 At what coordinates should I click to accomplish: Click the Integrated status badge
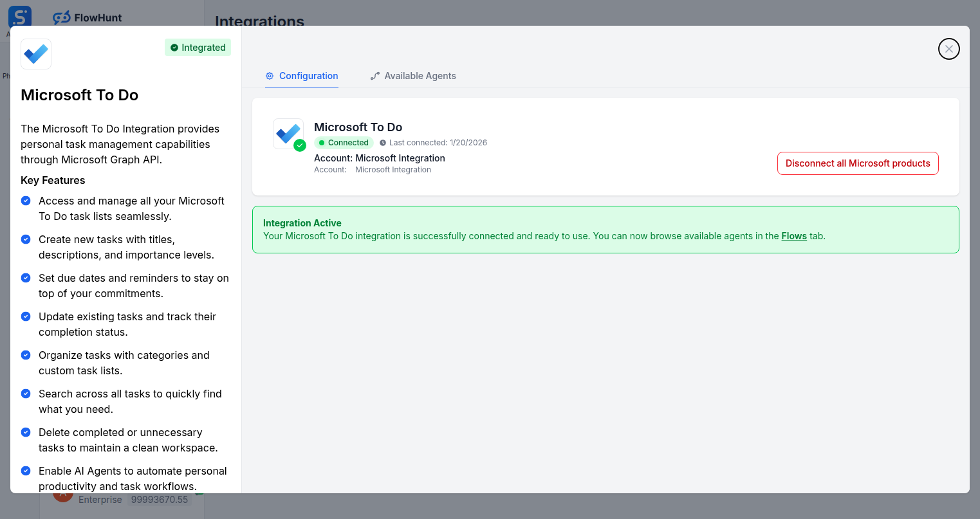198,47
